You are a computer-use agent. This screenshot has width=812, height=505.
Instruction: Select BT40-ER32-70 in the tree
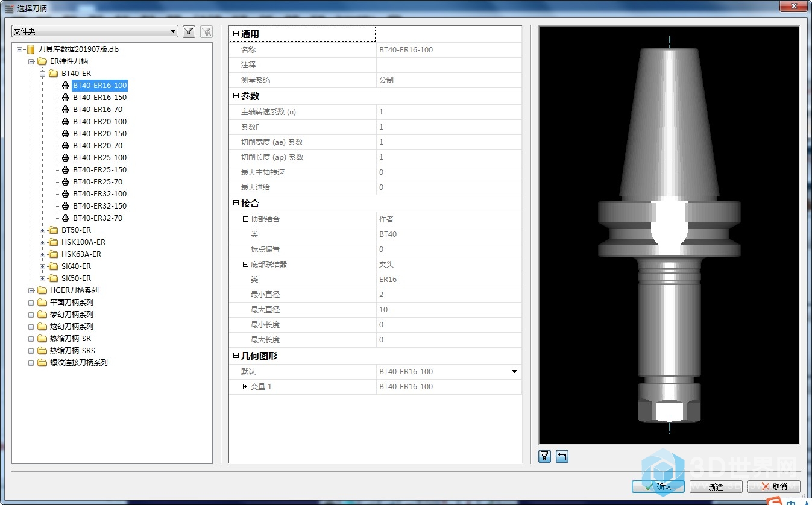click(x=98, y=218)
